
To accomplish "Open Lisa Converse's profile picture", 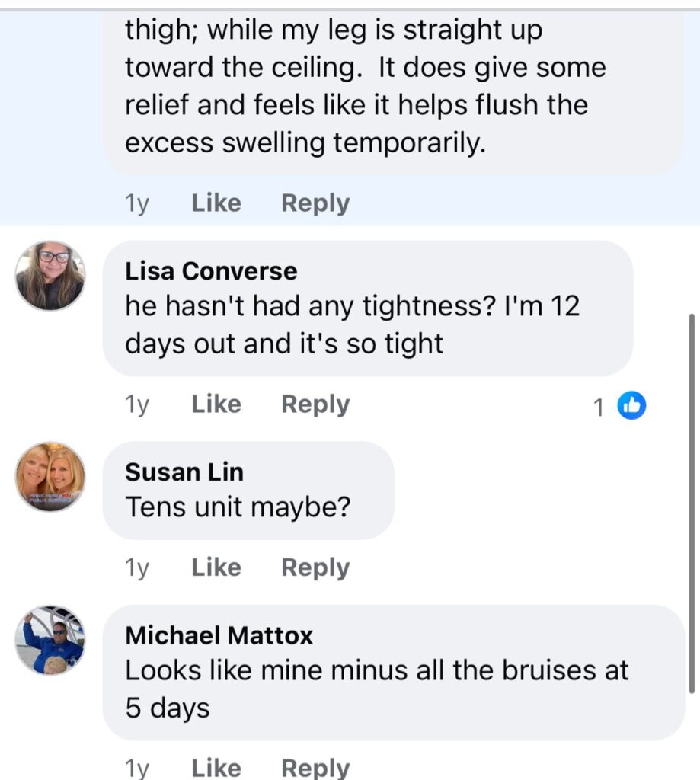I will pyautogui.click(x=50, y=275).
